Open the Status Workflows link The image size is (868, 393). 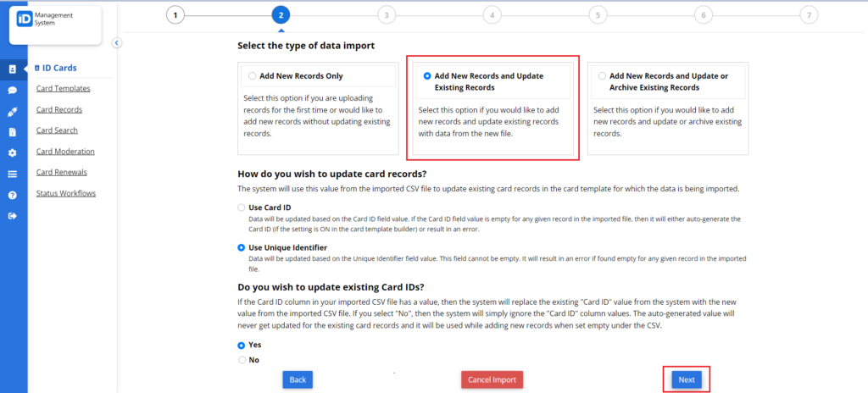[x=65, y=194]
